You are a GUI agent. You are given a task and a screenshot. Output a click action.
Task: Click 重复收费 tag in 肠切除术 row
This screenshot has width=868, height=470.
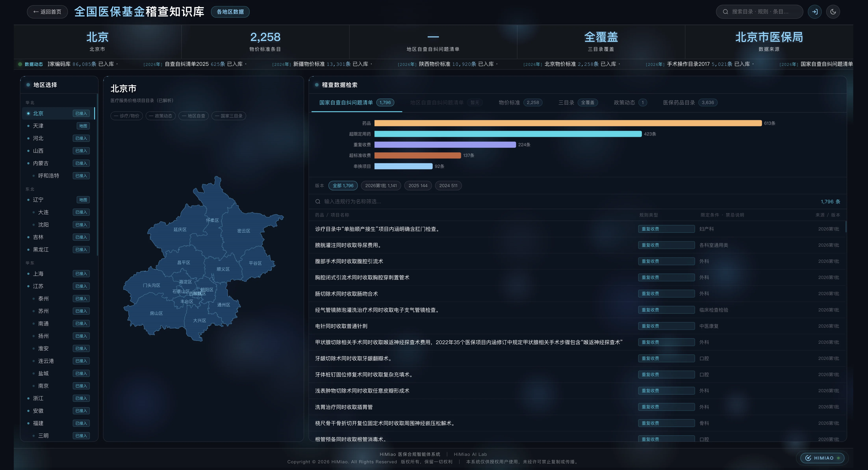click(x=666, y=294)
